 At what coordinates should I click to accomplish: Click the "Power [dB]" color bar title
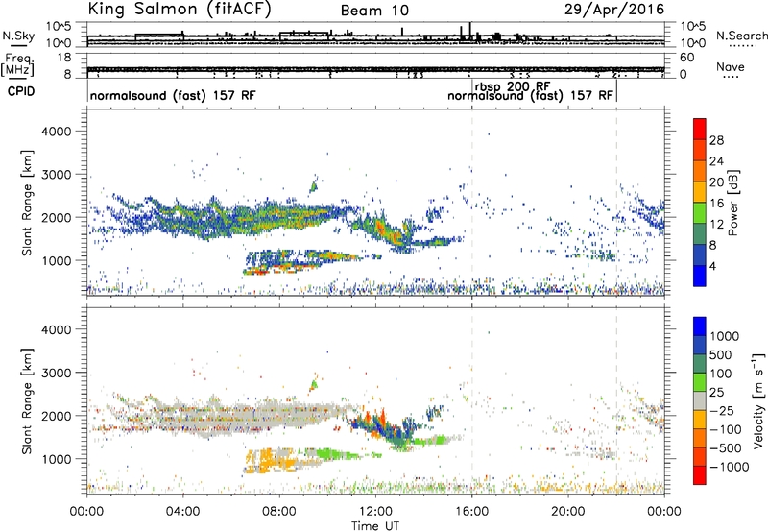click(x=732, y=203)
